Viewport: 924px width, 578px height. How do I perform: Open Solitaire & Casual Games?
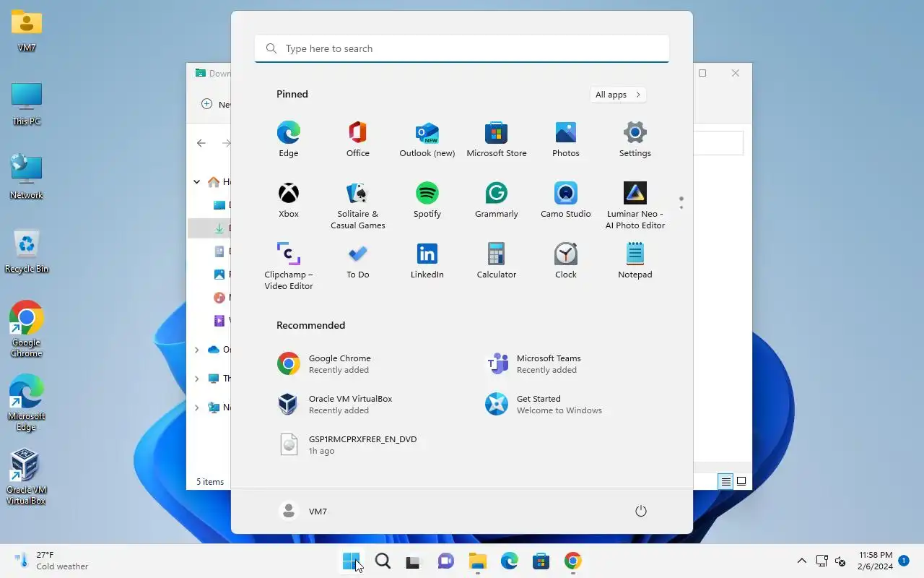point(357,206)
